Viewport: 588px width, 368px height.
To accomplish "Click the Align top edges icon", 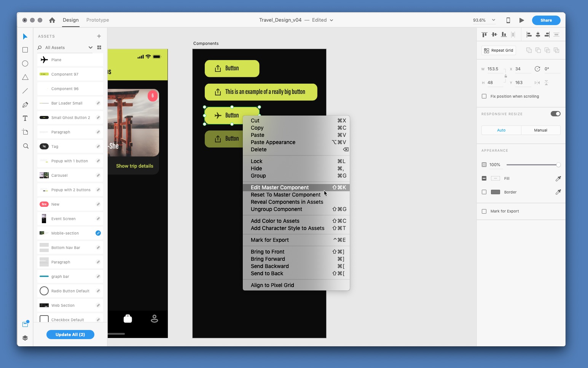I will pyautogui.click(x=484, y=34).
